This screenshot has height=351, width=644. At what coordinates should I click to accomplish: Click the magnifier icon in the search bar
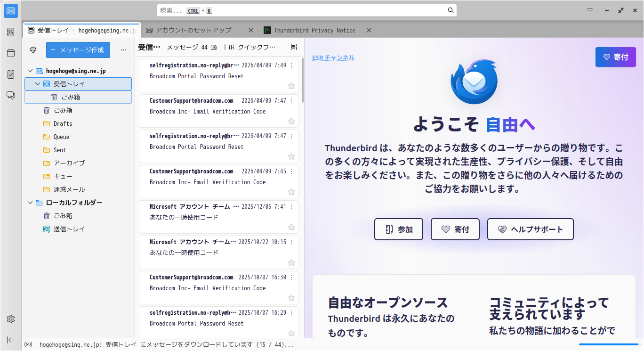(x=451, y=10)
